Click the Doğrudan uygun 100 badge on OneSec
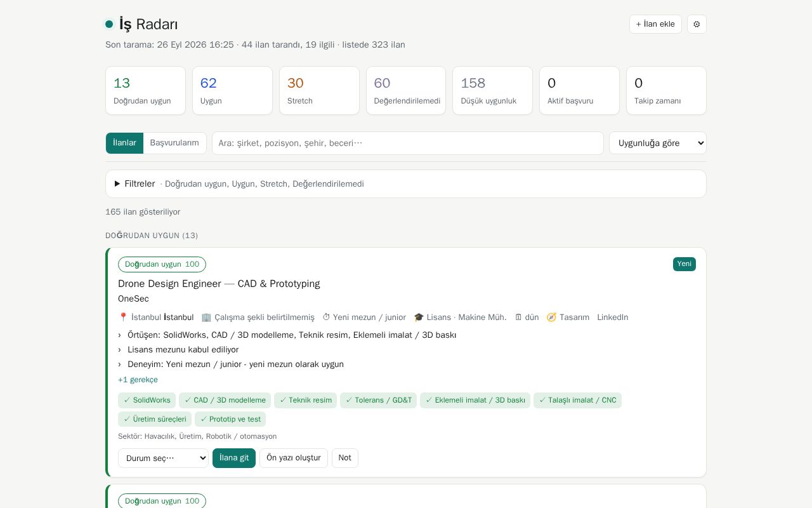The width and height of the screenshot is (812, 508). coord(162,264)
